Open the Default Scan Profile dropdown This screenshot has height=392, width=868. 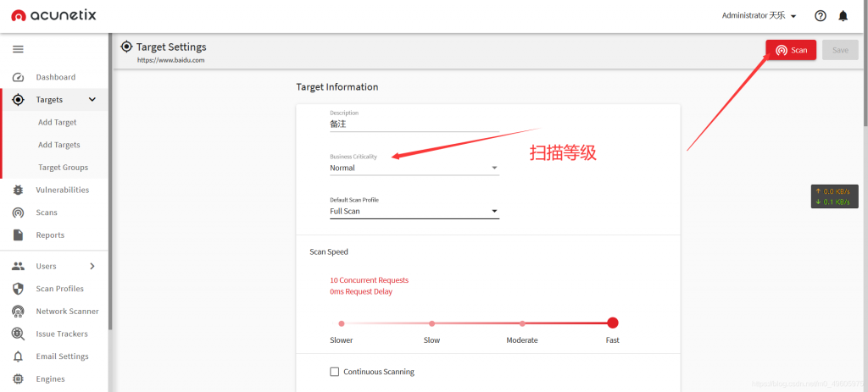click(415, 211)
